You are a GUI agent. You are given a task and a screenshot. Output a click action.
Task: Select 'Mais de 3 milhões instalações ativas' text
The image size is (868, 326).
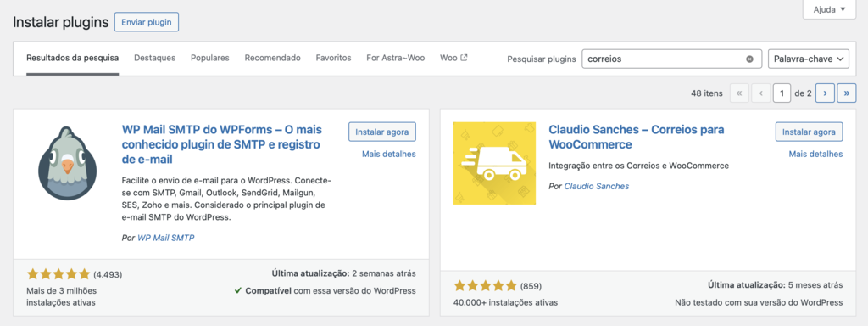coord(61,296)
